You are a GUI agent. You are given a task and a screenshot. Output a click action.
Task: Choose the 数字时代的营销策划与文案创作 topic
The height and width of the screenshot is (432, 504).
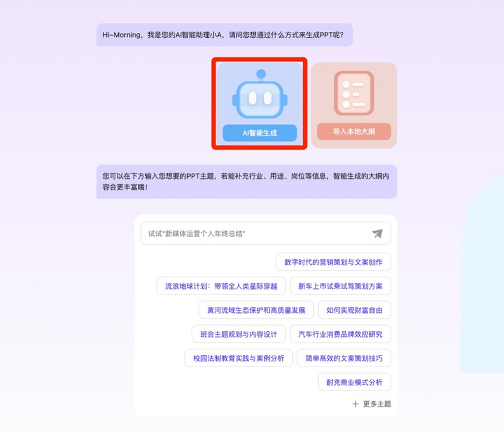pyautogui.click(x=333, y=262)
